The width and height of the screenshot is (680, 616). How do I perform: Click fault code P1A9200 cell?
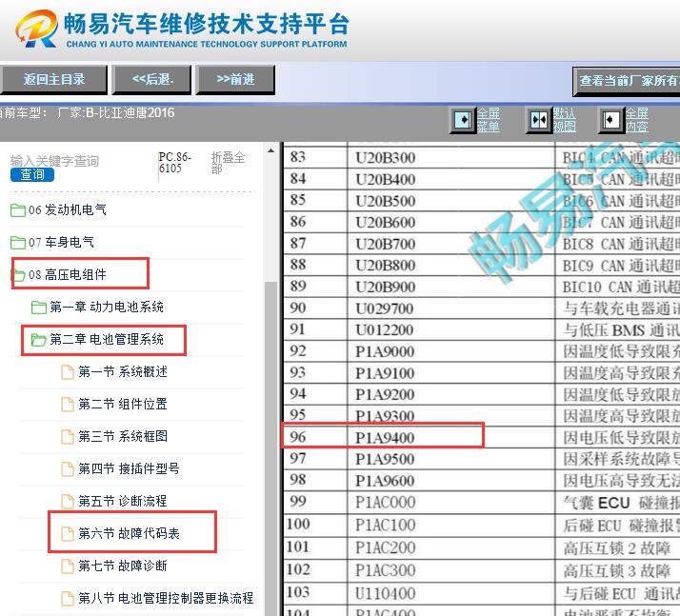coord(451,394)
